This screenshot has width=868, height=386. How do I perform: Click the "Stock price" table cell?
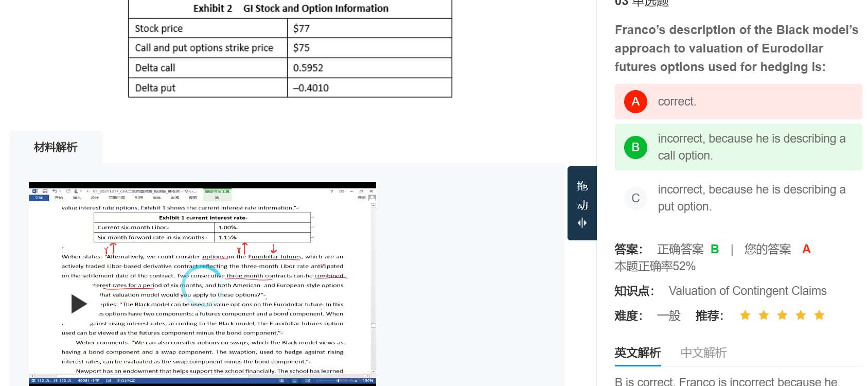pyautogui.click(x=208, y=28)
